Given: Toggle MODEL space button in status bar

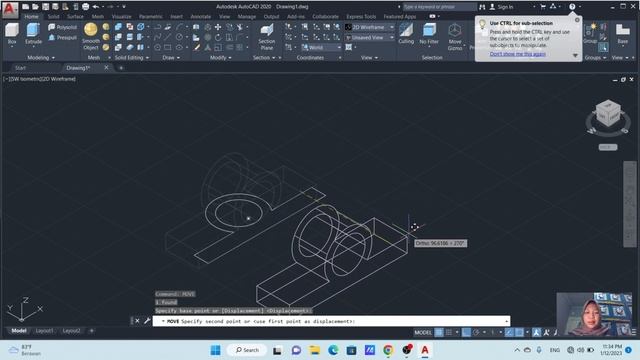Looking at the screenshot, I should [x=423, y=332].
